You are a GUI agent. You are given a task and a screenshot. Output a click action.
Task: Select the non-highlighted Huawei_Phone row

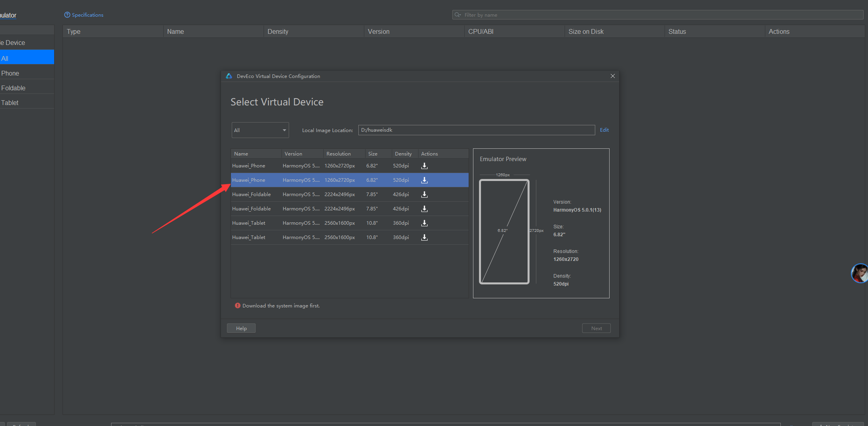[350, 166]
